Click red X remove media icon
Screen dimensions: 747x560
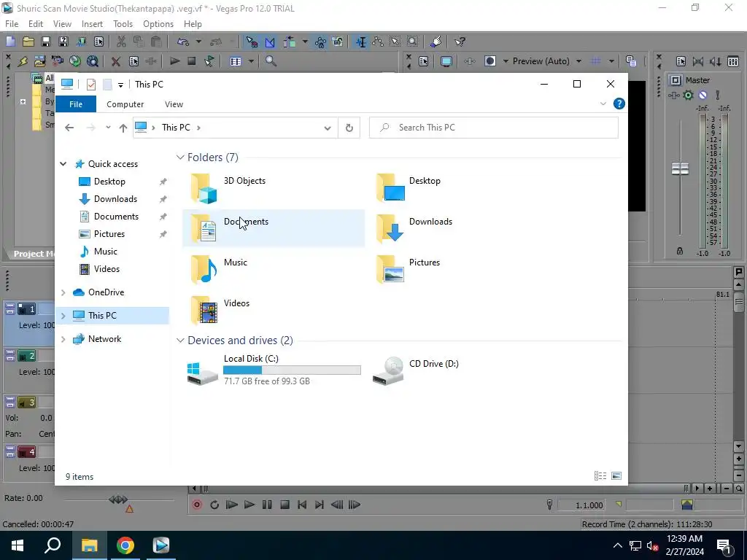(115, 61)
